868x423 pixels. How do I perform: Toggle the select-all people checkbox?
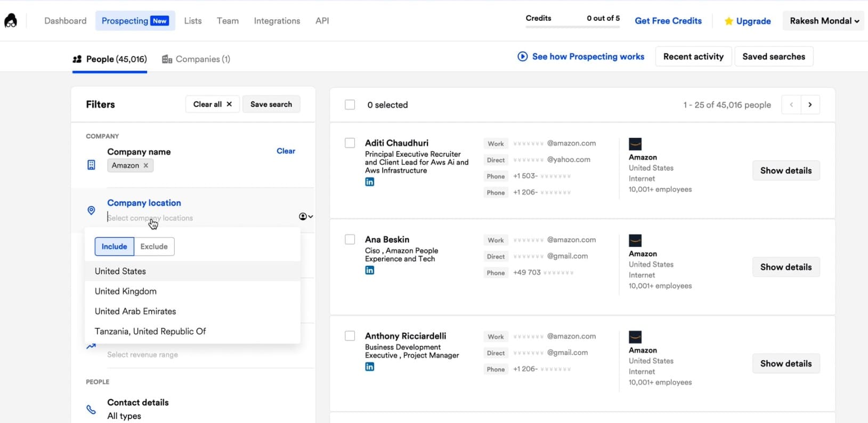pos(350,105)
